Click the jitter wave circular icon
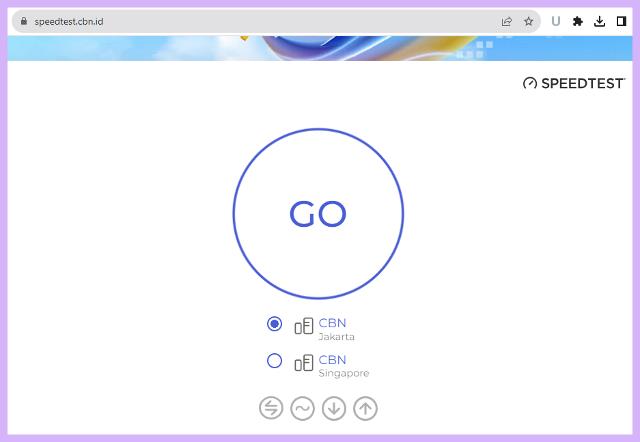Viewport: 640px width, 442px height. point(302,408)
